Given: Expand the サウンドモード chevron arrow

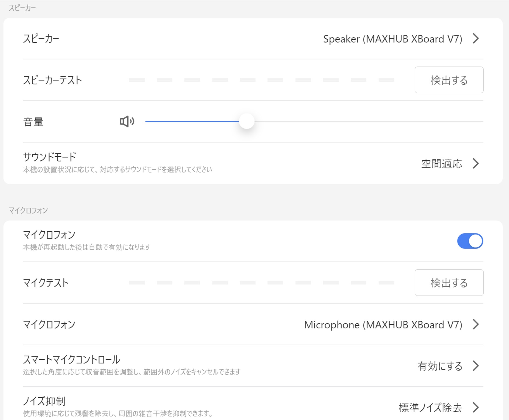Looking at the screenshot, I should pyautogui.click(x=476, y=163).
